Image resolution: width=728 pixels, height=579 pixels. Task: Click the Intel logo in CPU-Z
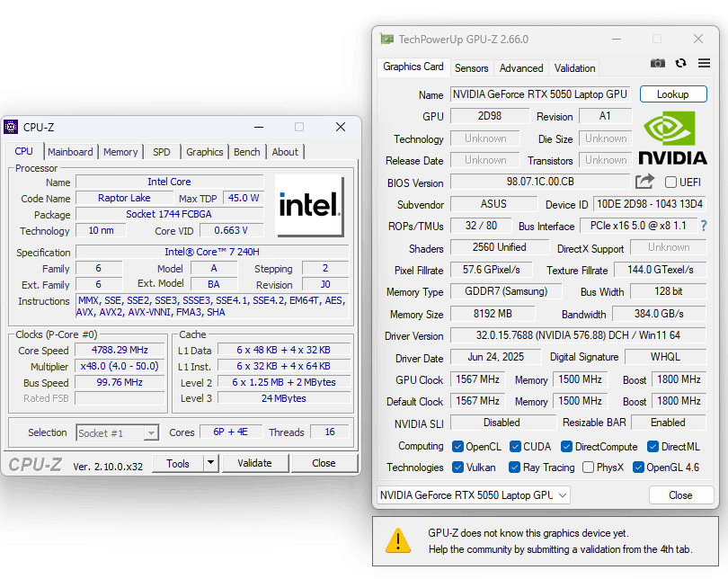pyautogui.click(x=310, y=205)
